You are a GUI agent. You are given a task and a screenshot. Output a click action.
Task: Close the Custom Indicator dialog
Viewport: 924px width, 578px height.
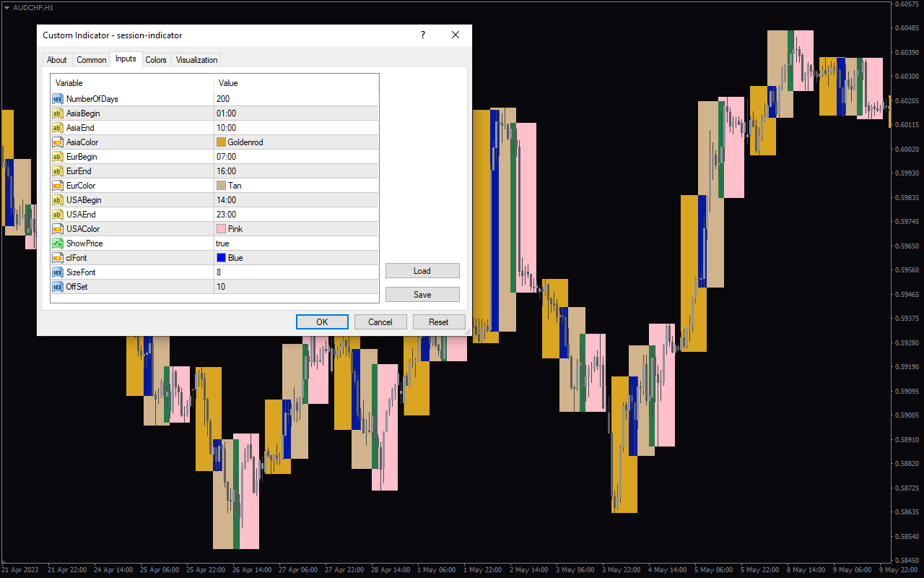tap(456, 35)
